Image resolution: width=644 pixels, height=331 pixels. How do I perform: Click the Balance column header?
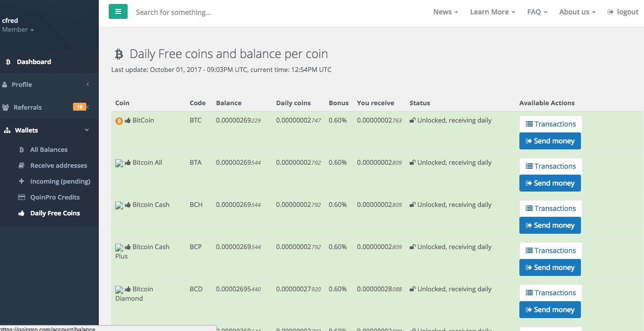coord(229,103)
